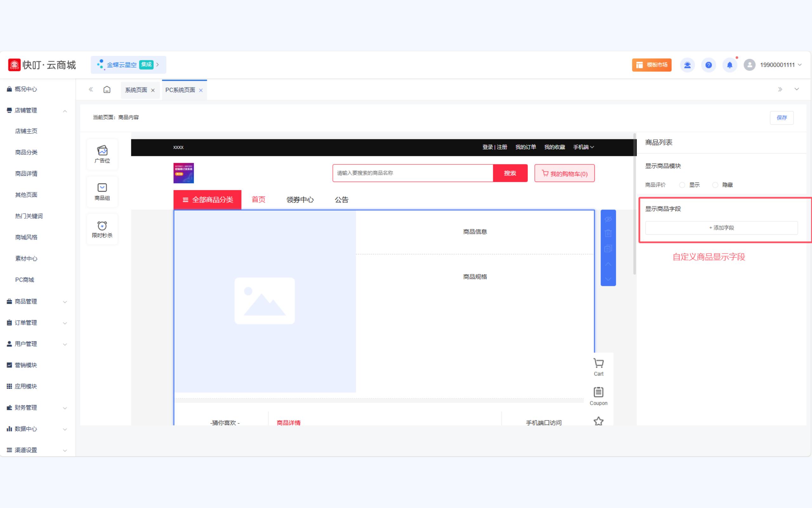Open the 手机端 dropdown in preview header
812x508 pixels.
pyautogui.click(x=584, y=147)
